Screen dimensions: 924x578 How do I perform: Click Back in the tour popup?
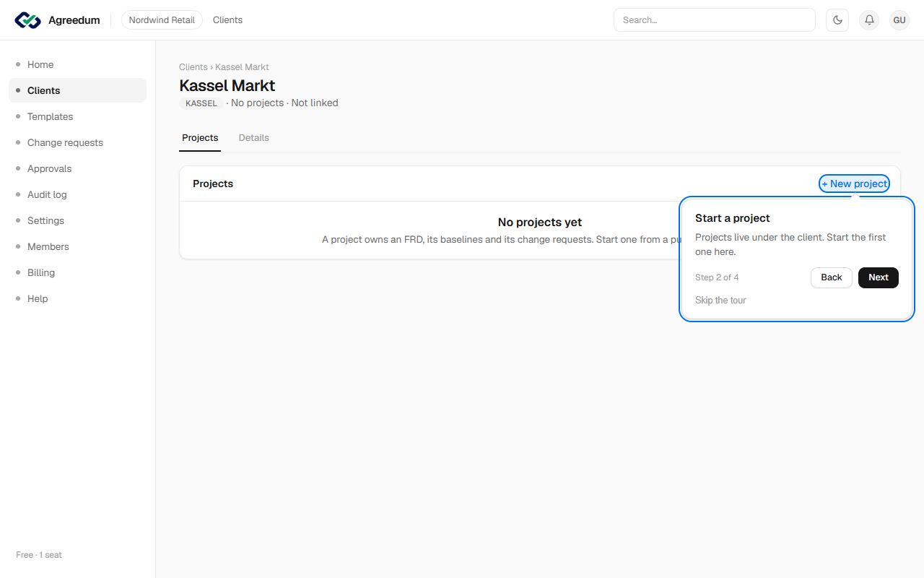pos(832,277)
